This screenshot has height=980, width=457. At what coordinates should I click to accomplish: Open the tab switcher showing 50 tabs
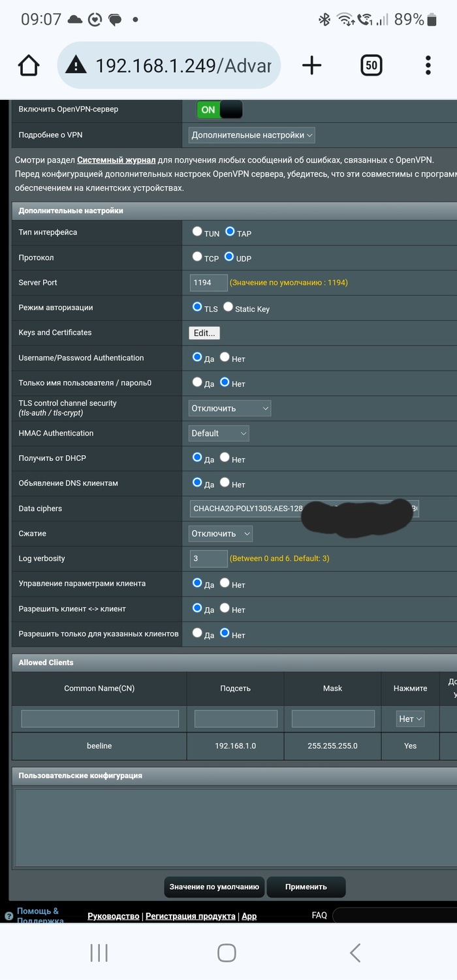(371, 65)
